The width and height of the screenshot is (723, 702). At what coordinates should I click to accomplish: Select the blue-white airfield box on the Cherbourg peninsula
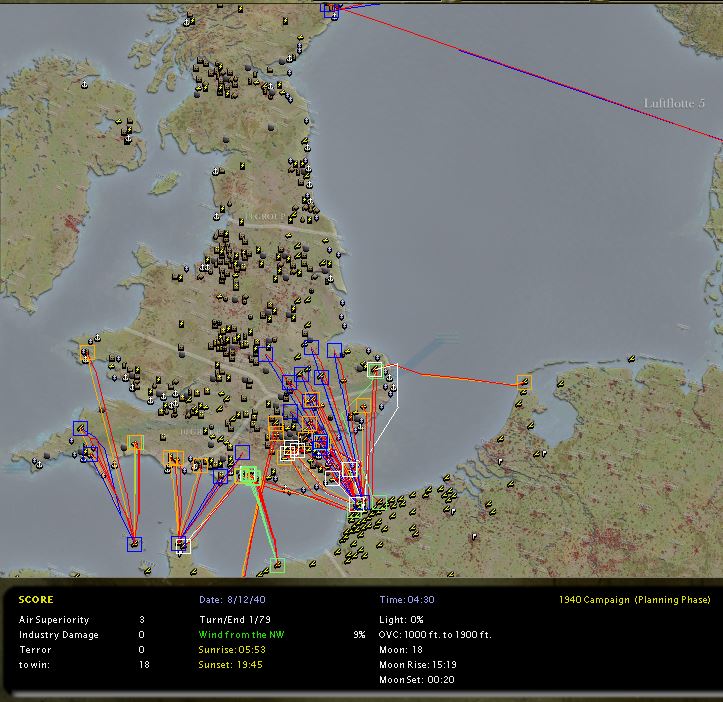coord(181,545)
